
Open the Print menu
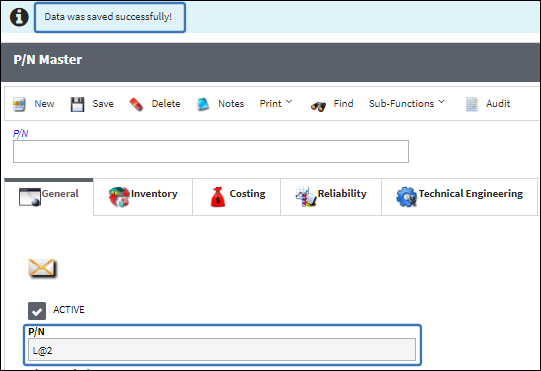tap(276, 104)
